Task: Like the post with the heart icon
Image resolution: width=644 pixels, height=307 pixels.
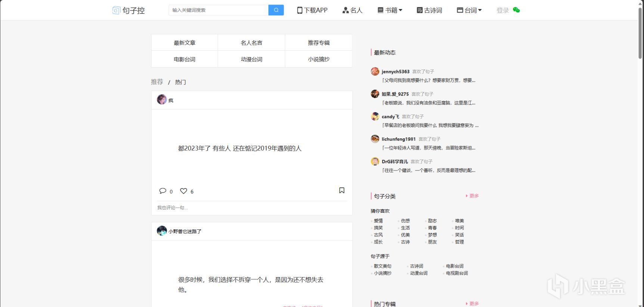Action: coord(183,191)
